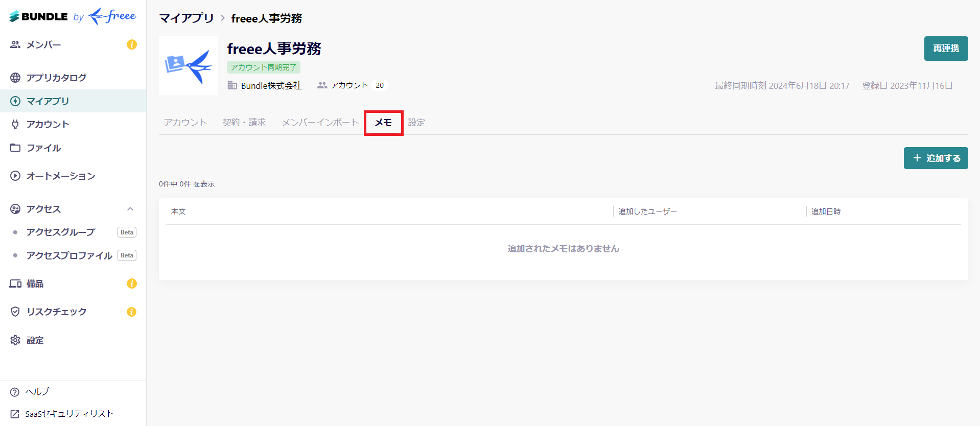Click the アカウント同期完了 status badge
Screen dimensions: 980x426
point(264,67)
